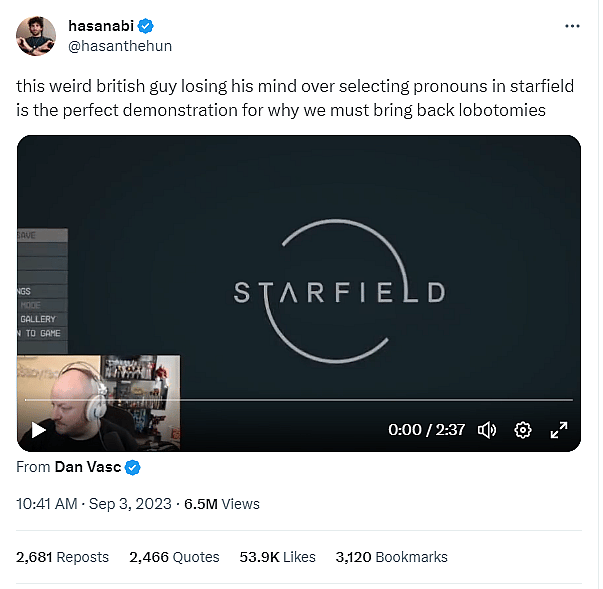Open hasanabi's profile picture
The height and width of the screenshot is (589, 603).
36,36
